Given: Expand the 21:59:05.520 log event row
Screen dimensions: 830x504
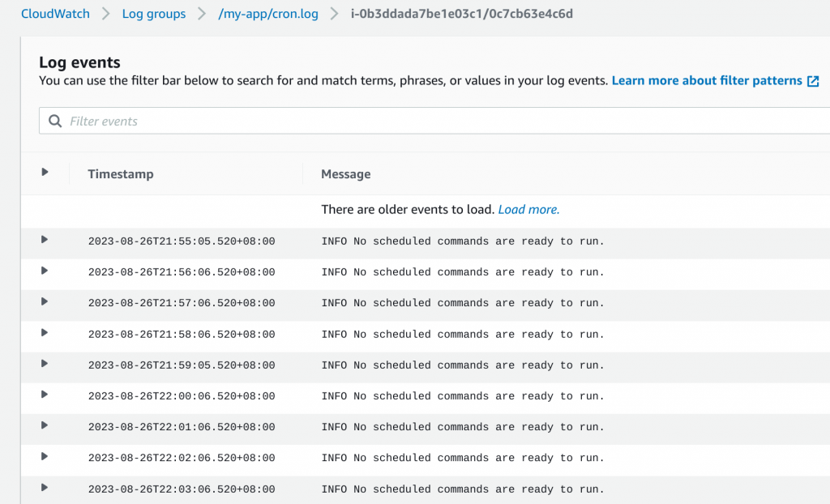Looking at the screenshot, I should point(45,364).
